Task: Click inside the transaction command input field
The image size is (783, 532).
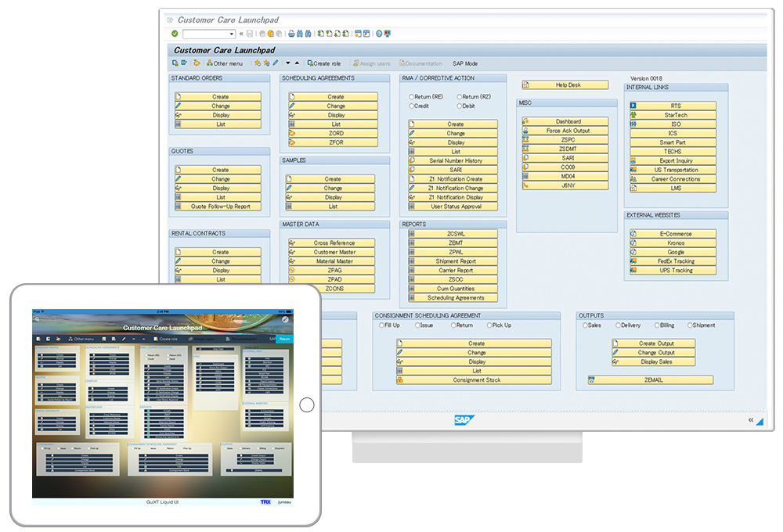Action: [x=205, y=34]
